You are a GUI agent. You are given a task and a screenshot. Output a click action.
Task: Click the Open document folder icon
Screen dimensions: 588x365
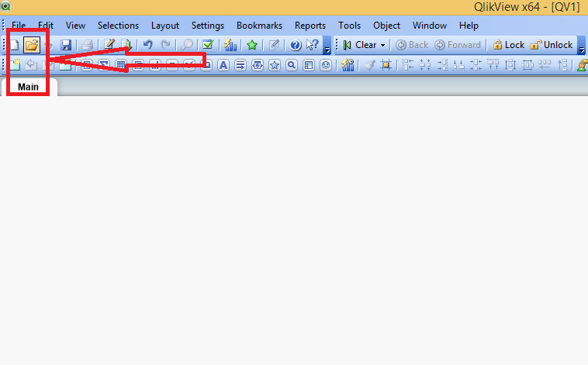(x=32, y=45)
